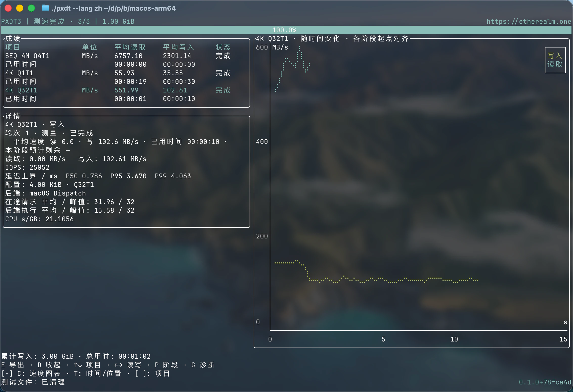
Task: Click the 6757.10 average read value
Action: pos(128,56)
